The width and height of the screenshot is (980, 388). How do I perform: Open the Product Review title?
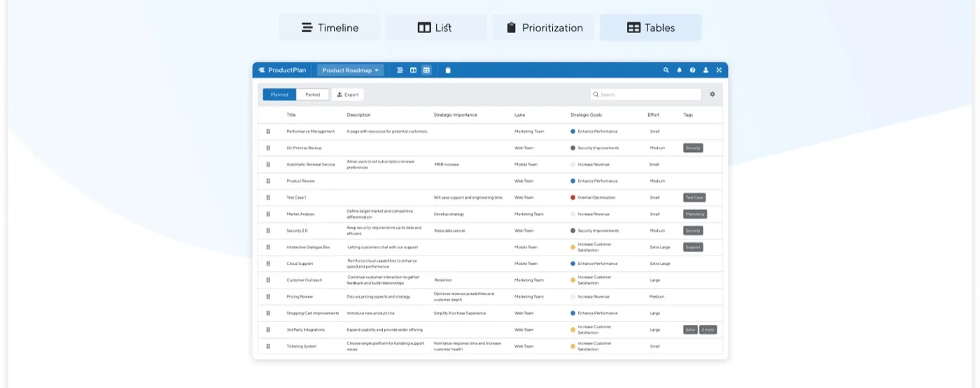click(301, 181)
